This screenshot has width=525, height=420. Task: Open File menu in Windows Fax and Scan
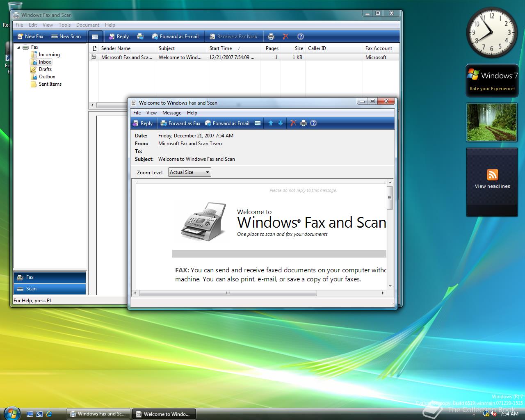[19, 25]
